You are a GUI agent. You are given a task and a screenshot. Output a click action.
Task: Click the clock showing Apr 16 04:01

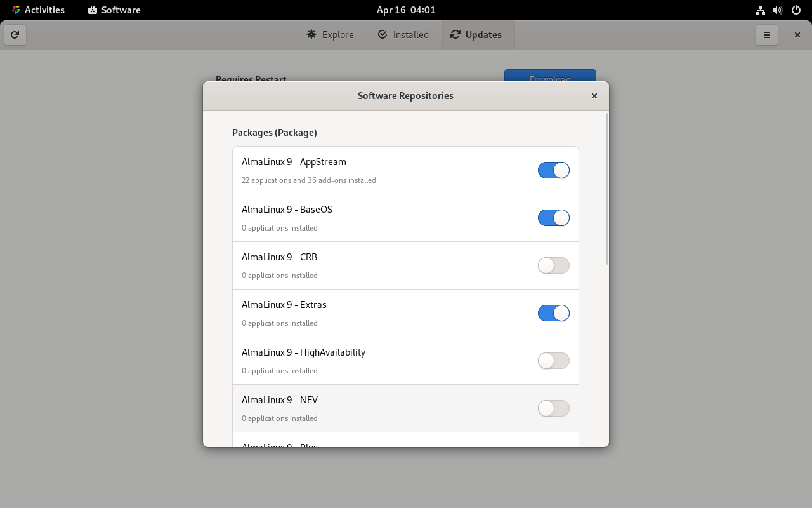(x=405, y=10)
